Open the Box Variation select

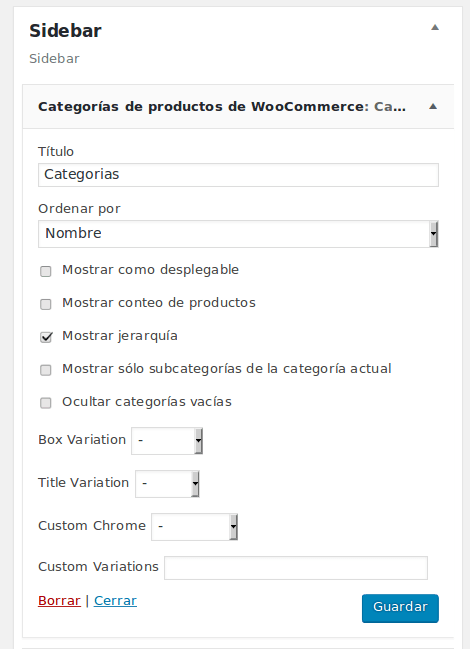167,441
